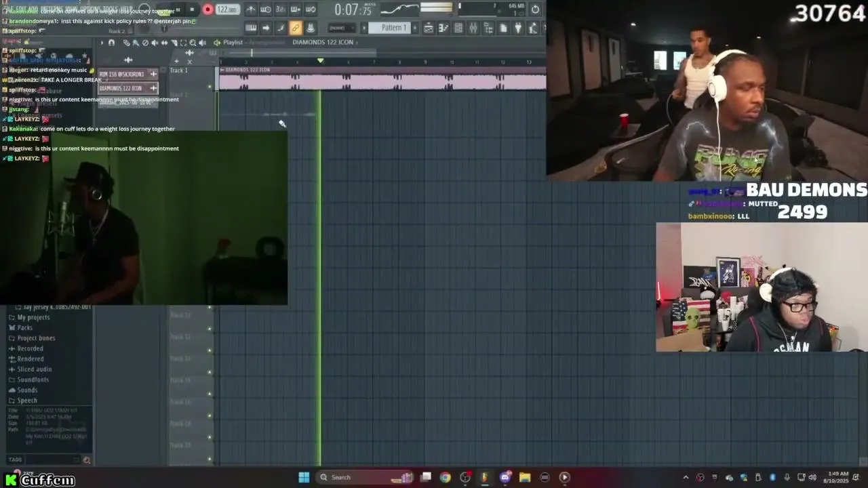Click the Track 1 header label

pyautogui.click(x=179, y=70)
